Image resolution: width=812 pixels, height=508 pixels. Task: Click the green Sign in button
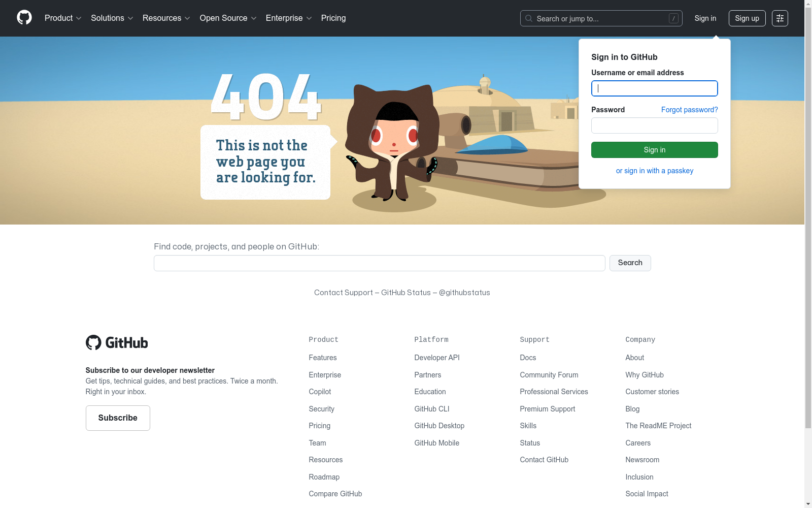point(655,150)
